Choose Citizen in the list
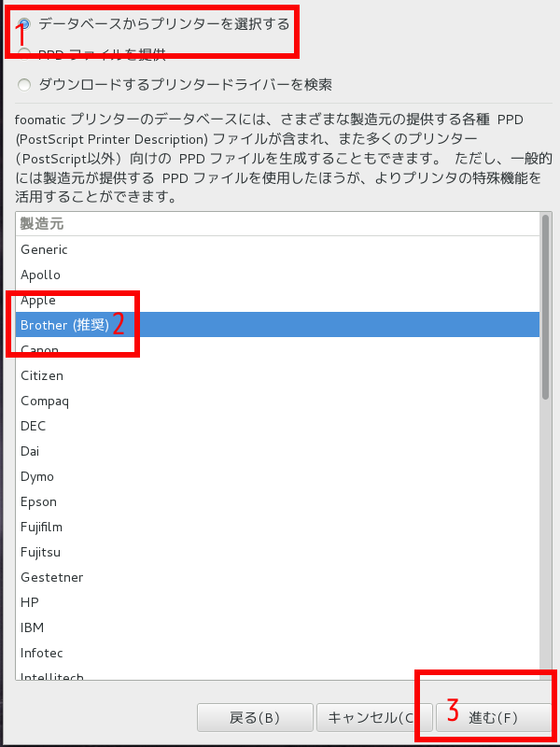 [x=44, y=375]
